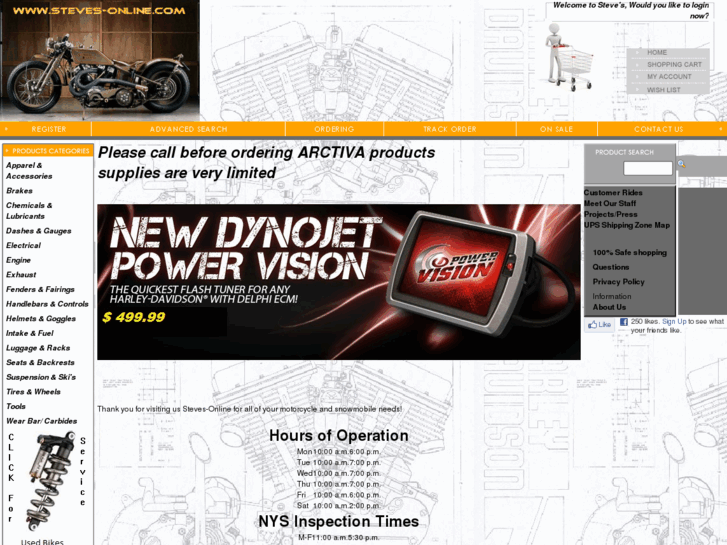The width and height of the screenshot is (727, 545).
Task: Click the ARCTIVA products notice text
Action: pyautogui.click(x=267, y=162)
